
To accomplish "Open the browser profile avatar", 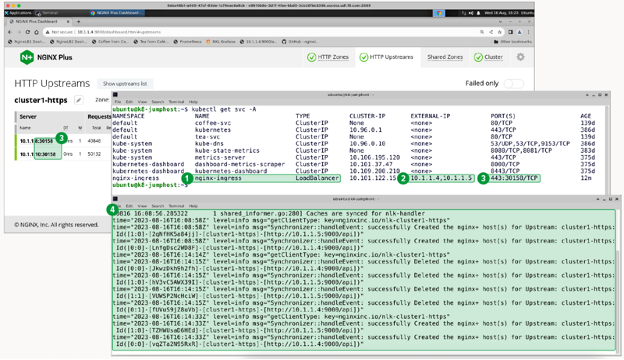I will (x=519, y=32).
